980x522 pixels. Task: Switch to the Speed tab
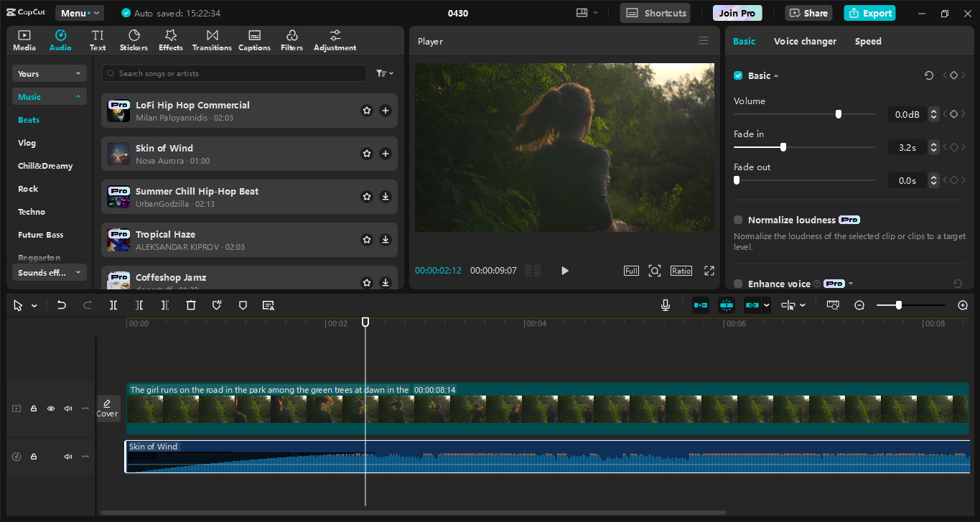click(867, 41)
